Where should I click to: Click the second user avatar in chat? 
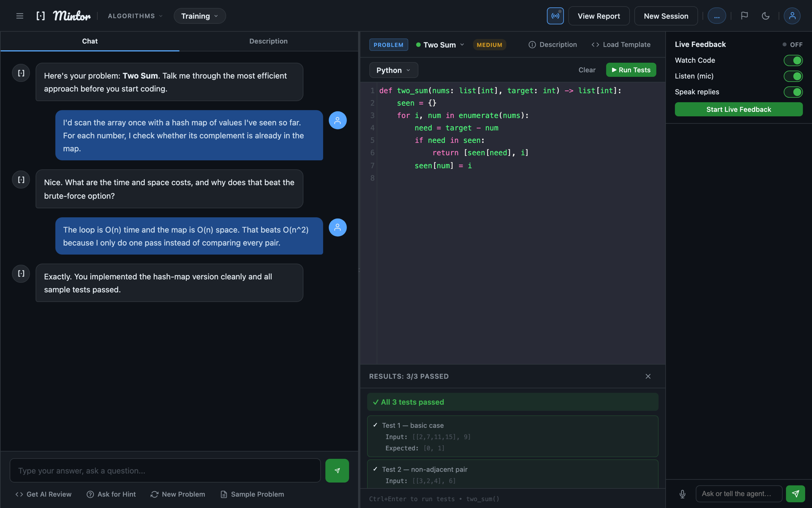(337, 228)
